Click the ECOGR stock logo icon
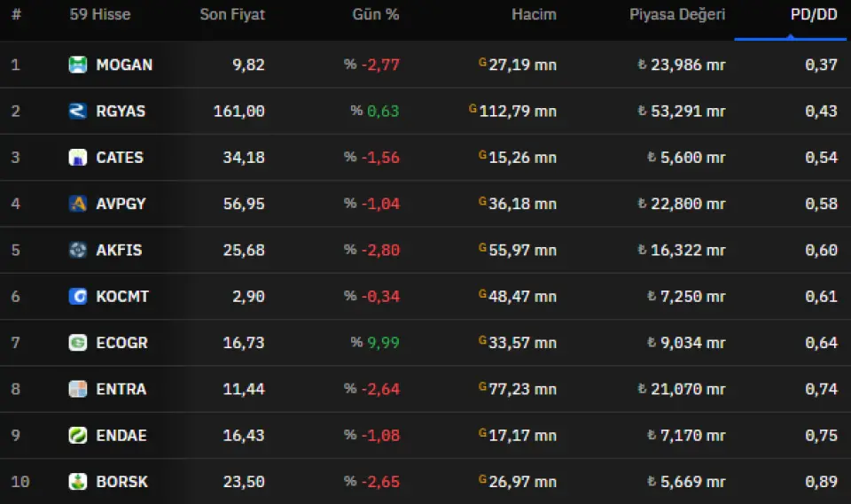 point(78,343)
